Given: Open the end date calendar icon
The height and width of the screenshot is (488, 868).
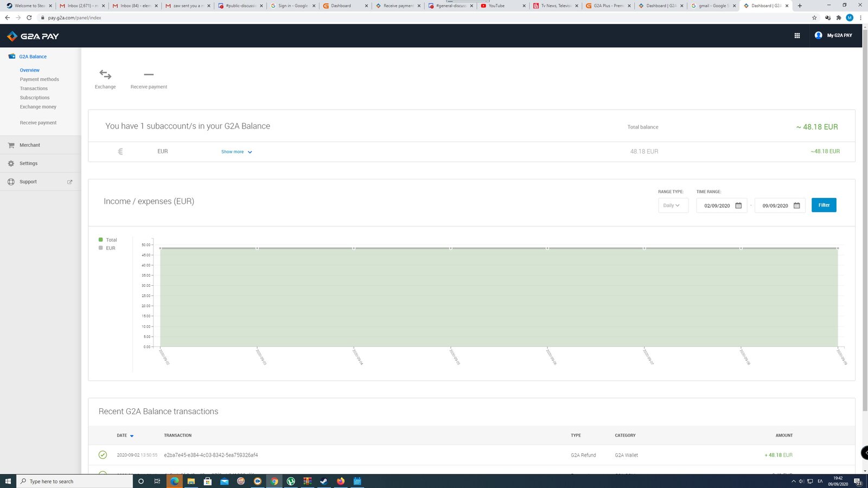Looking at the screenshot, I should (796, 206).
